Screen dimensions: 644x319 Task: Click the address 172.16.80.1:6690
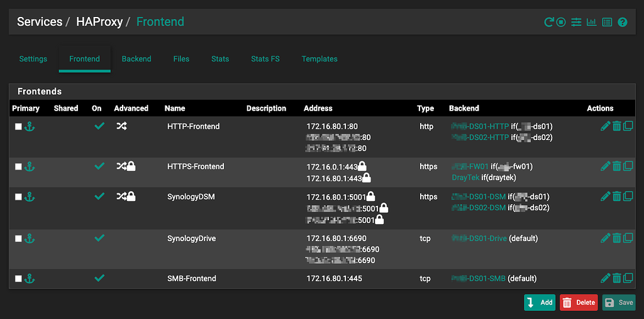tap(336, 238)
